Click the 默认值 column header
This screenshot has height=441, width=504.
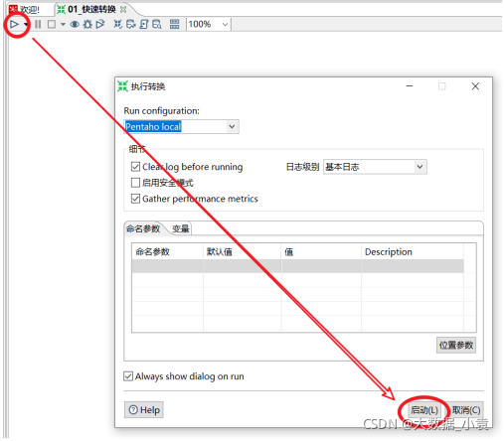tap(243, 252)
